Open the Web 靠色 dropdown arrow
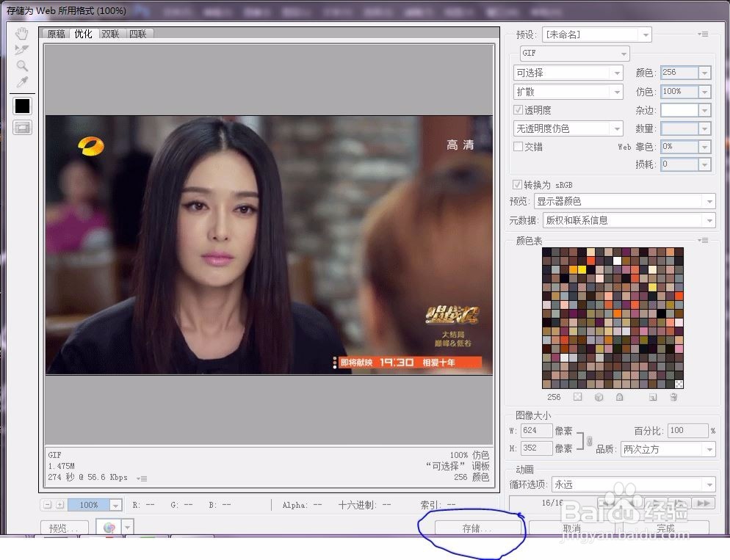 pyautogui.click(x=705, y=147)
